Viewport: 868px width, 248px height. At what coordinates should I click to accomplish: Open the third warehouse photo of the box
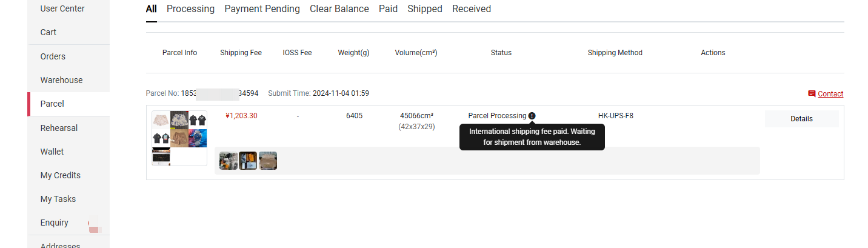tap(268, 161)
